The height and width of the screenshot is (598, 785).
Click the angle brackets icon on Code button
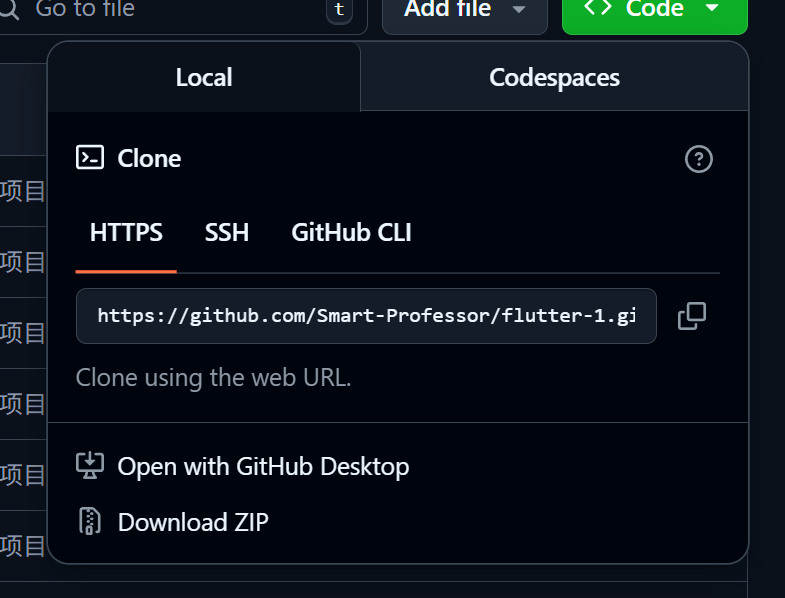click(598, 9)
